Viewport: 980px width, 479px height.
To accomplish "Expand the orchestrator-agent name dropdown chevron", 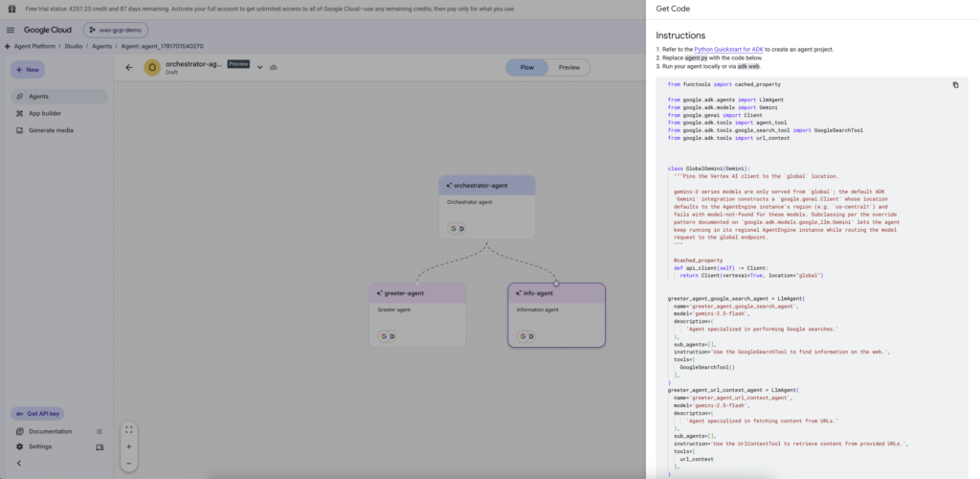I will [260, 67].
